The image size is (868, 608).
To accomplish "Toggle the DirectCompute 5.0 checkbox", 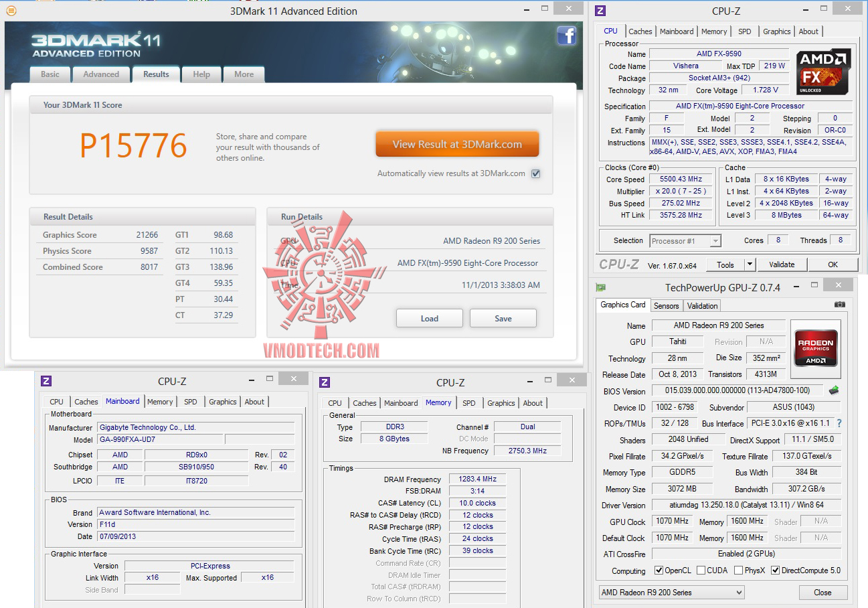I will (x=776, y=571).
